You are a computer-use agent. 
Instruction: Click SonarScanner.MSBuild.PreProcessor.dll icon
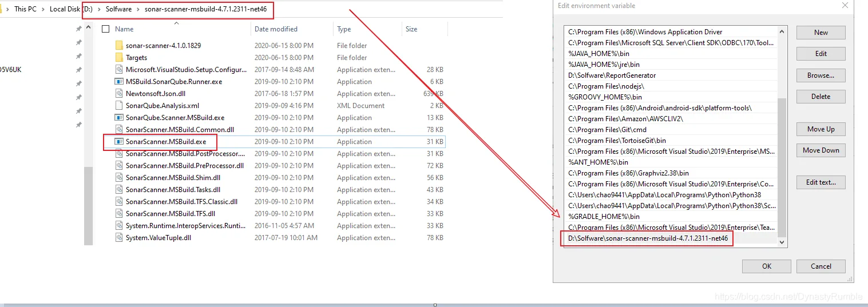click(x=119, y=165)
